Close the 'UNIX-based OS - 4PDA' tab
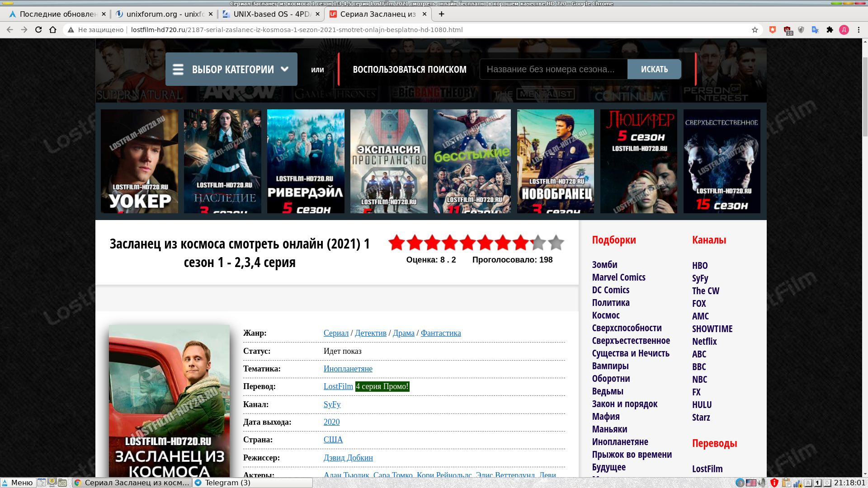868x488 pixels. (x=317, y=14)
